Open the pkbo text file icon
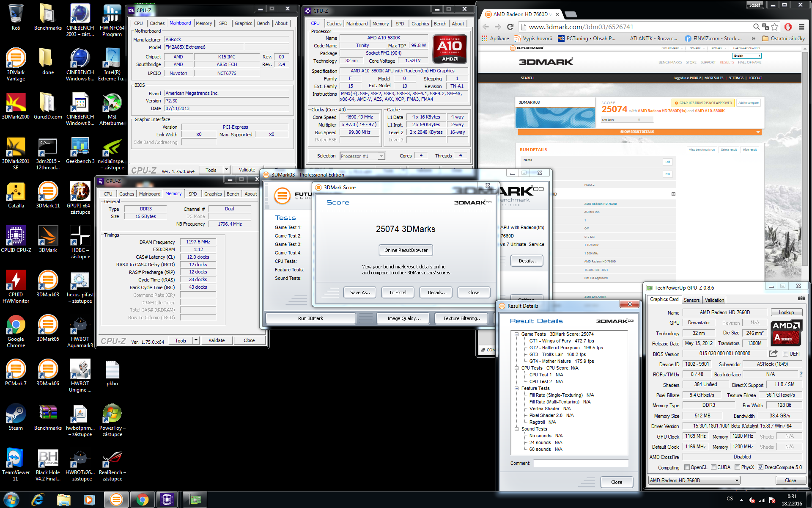 (x=112, y=373)
